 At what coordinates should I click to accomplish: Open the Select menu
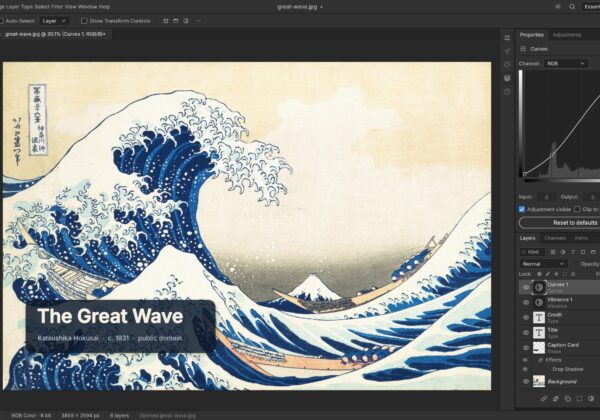(42, 7)
